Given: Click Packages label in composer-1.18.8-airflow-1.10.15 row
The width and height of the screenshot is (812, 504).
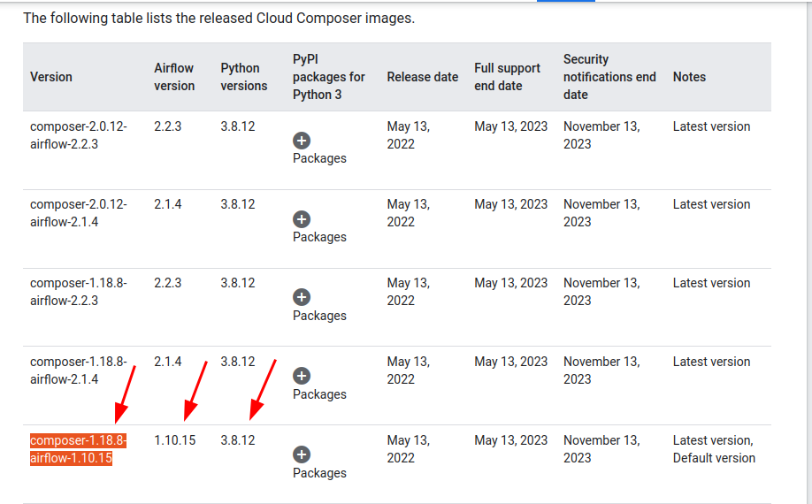Looking at the screenshot, I should pos(319,473).
